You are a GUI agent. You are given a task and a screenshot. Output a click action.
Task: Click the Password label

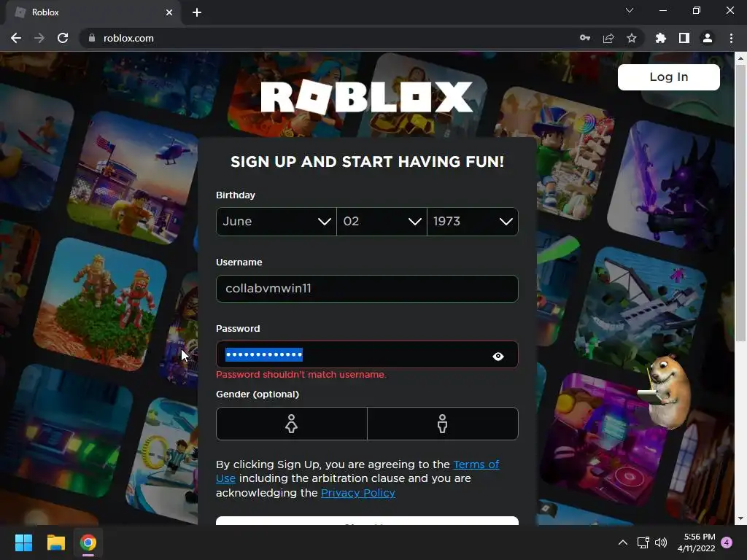point(238,329)
